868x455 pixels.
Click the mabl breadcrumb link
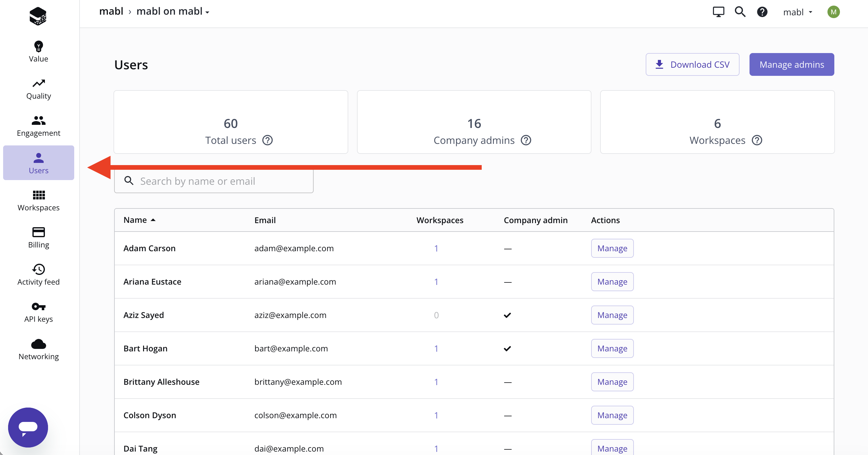coord(111,12)
